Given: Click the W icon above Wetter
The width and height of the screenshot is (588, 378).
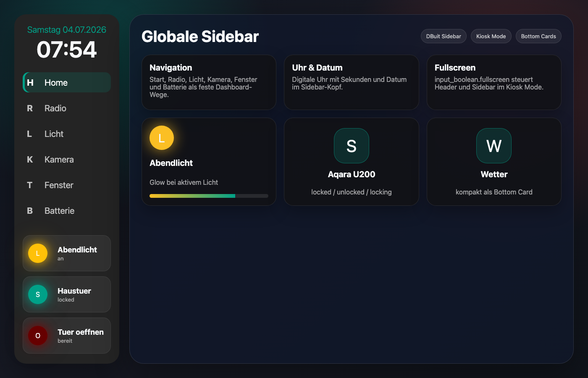Looking at the screenshot, I should (x=494, y=146).
